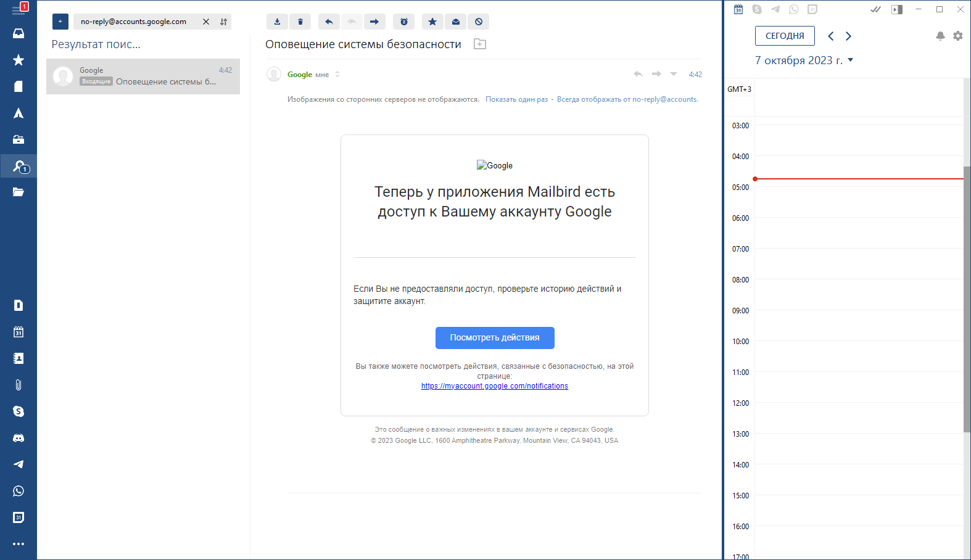Viewport: 971px width, 560px height.
Task: Click the 10:00 time slot in calendar
Action: [859, 356]
